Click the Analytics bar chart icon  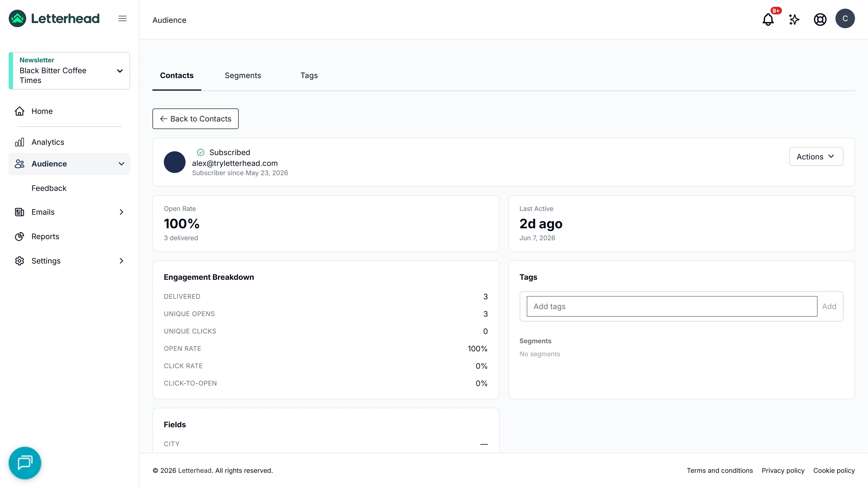click(20, 142)
